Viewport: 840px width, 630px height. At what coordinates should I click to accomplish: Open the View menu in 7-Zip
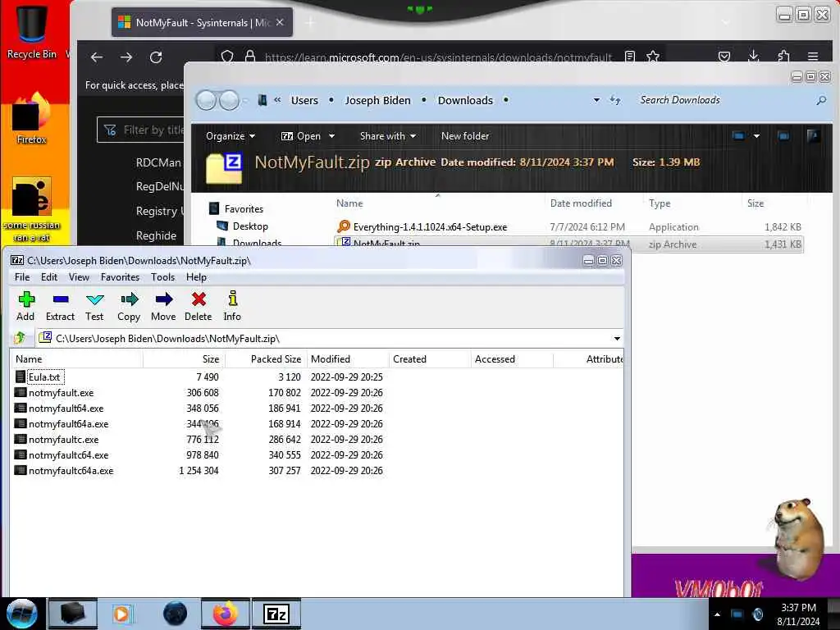click(x=79, y=277)
